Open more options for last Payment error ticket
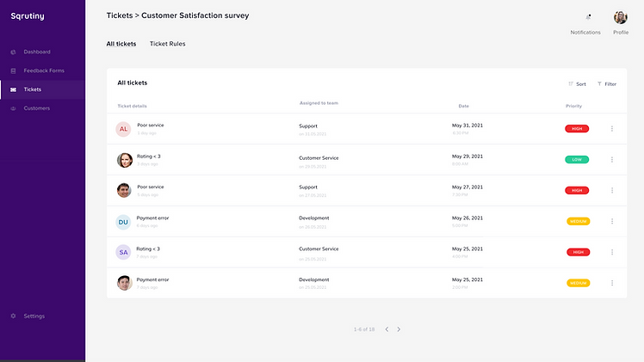The width and height of the screenshot is (644, 362). (x=612, y=283)
